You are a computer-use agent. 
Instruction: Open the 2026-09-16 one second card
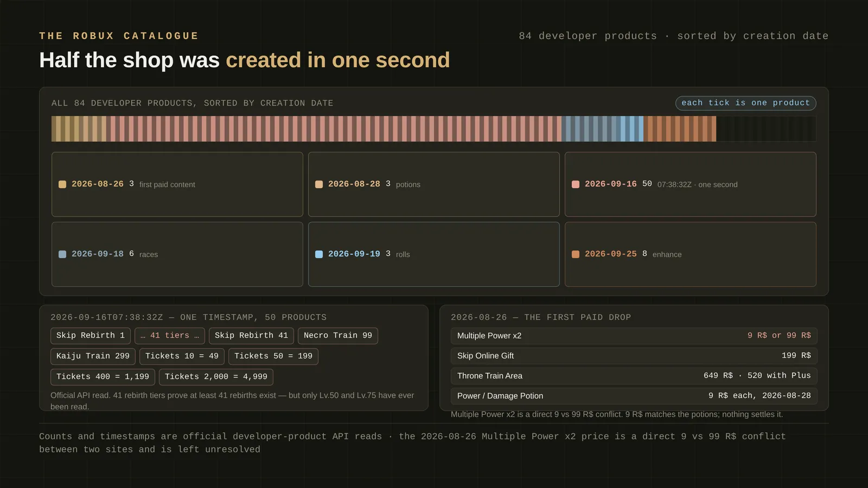click(691, 184)
